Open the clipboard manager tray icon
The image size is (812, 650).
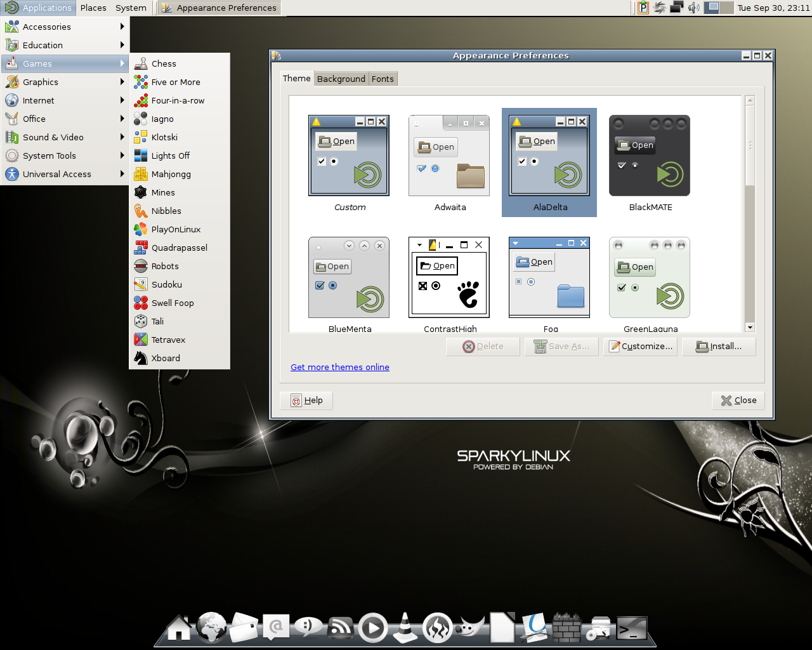tap(643, 8)
